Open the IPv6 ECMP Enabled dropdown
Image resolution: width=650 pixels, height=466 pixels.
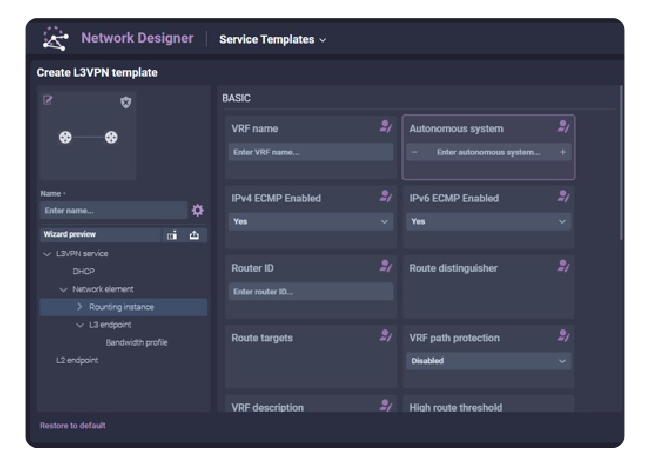point(489,221)
